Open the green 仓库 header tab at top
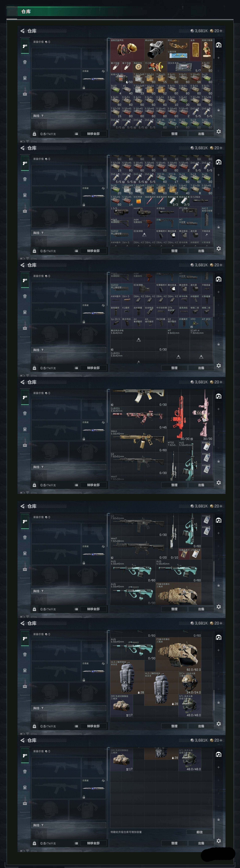The image size is (240, 868). tap(26, 12)
